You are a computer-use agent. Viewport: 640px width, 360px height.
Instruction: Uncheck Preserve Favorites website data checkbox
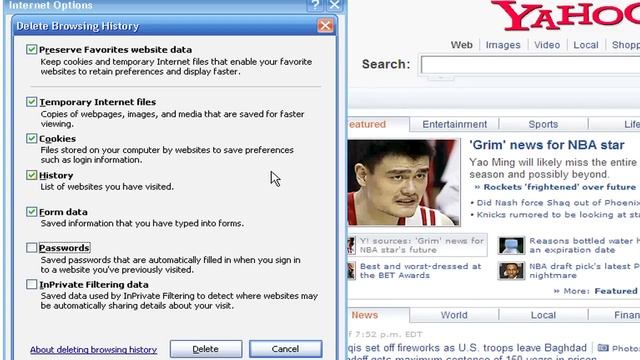tap(31, 49)
